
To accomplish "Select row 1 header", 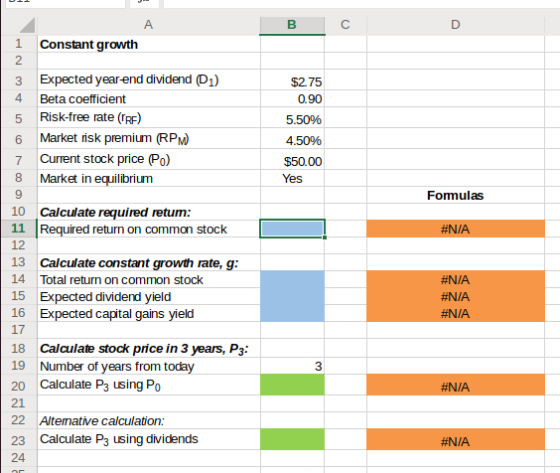I will point(19,44).
